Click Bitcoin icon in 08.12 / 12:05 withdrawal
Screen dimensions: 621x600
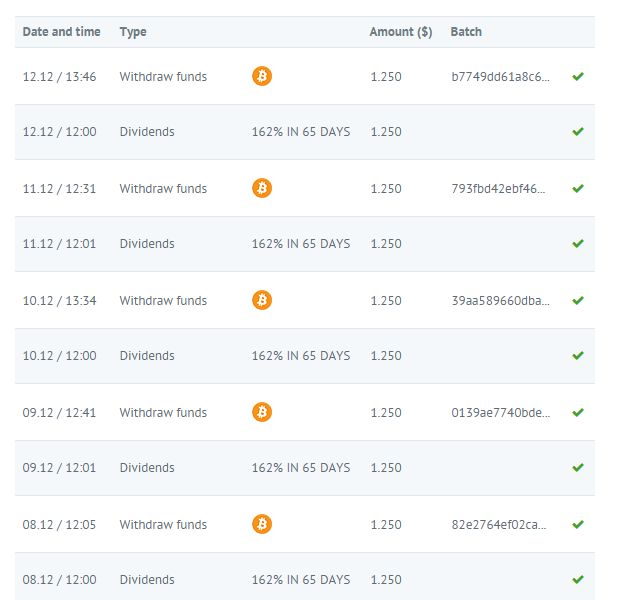pyautogui.click(x=262, y=524)
